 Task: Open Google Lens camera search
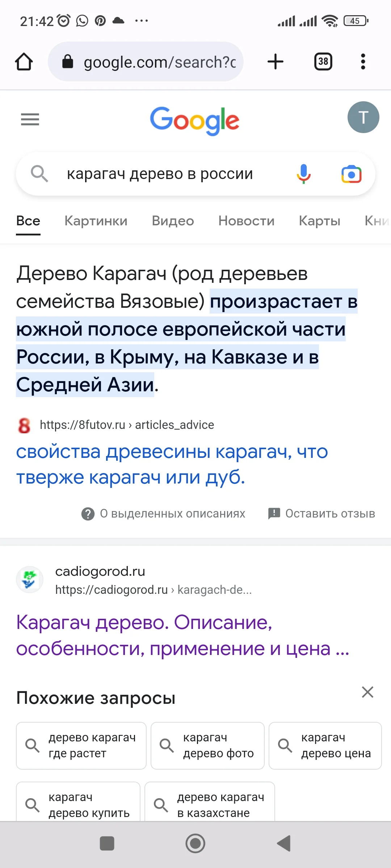[351, 174]
